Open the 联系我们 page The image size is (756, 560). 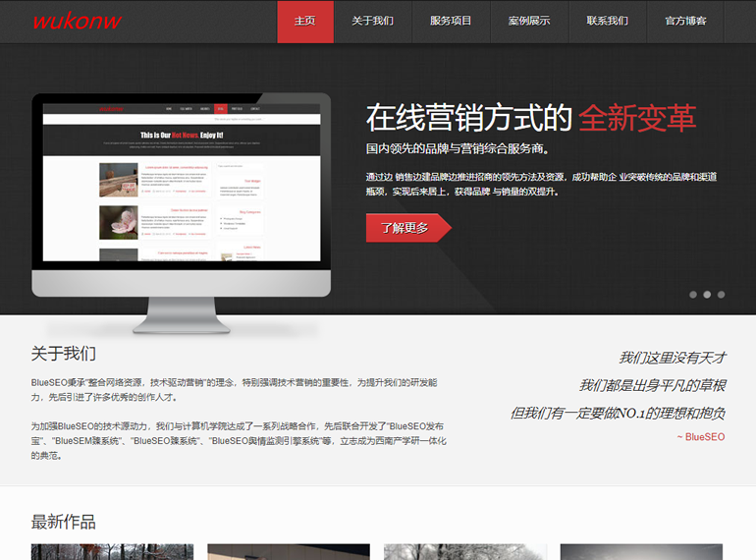[608, 22]
